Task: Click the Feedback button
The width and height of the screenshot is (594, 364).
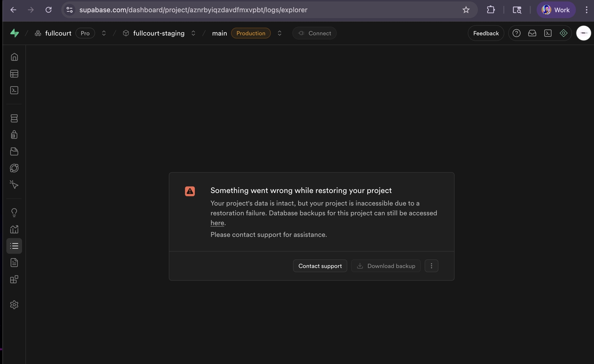Action: (x=486, y=33)
